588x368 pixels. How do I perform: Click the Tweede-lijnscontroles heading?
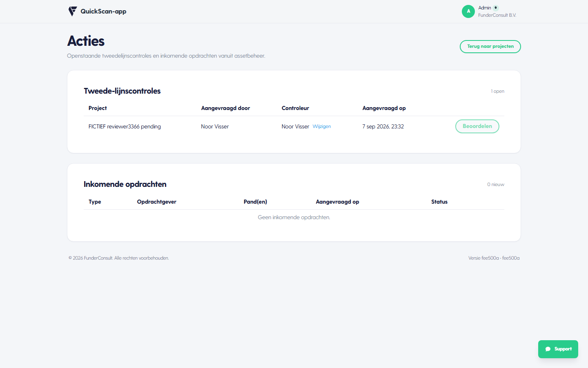[x=122, y=91]
